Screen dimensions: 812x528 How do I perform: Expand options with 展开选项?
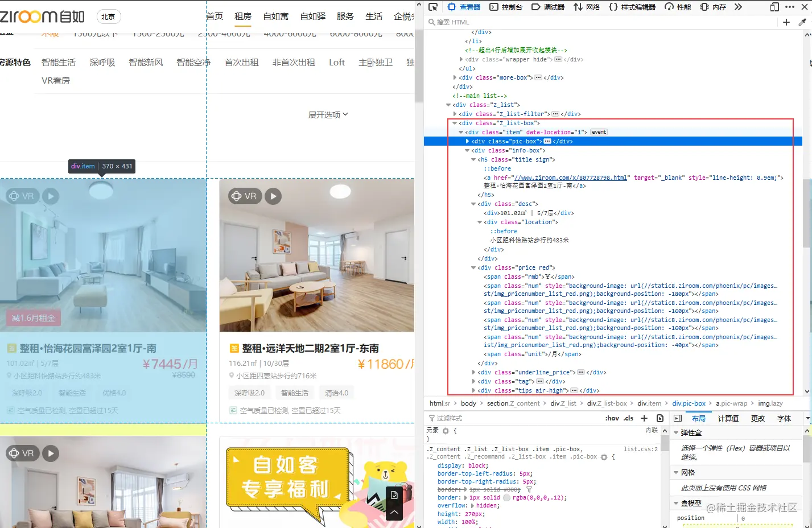328,114
